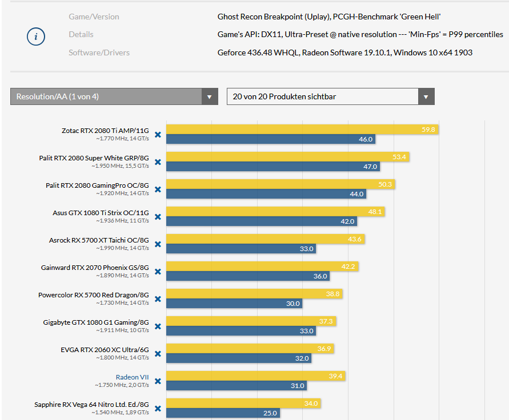Remove Asus GTX 1080 Ti Strix OC
The height and width of the screenshot is (420, 509).
click(158, 217)
